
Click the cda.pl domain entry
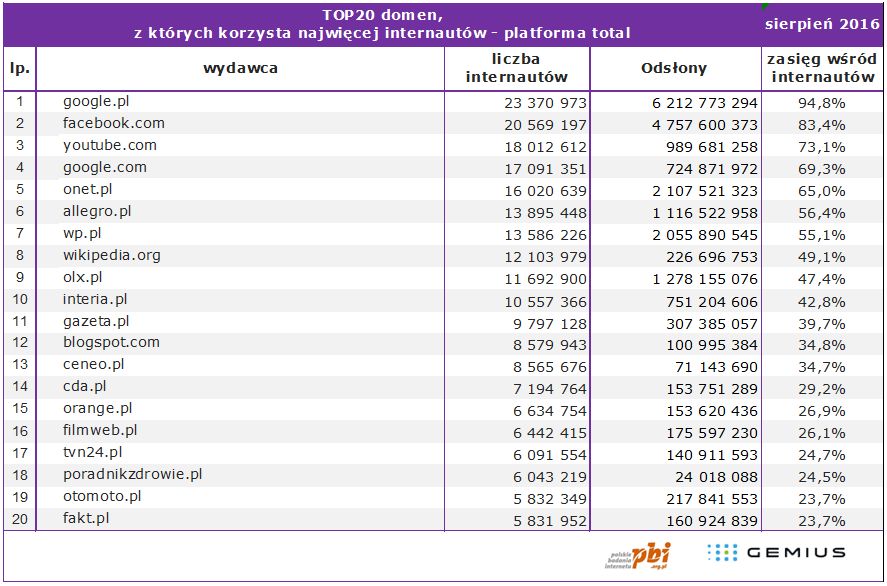85,387
